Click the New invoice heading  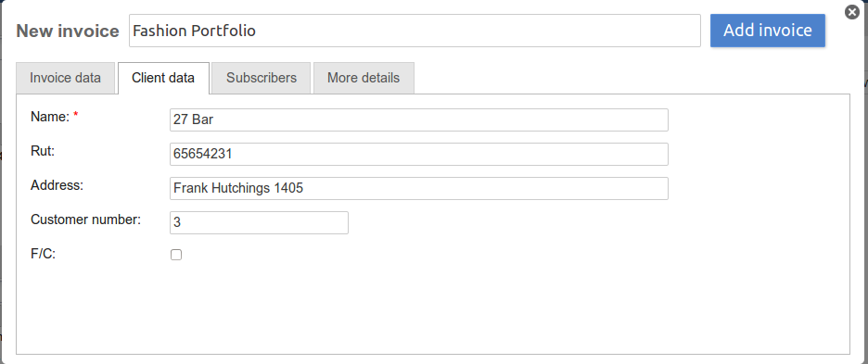[68, 31]
